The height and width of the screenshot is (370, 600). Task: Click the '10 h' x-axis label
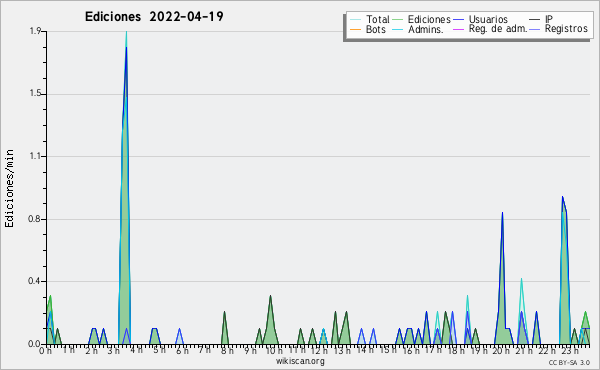coord(273,351)
